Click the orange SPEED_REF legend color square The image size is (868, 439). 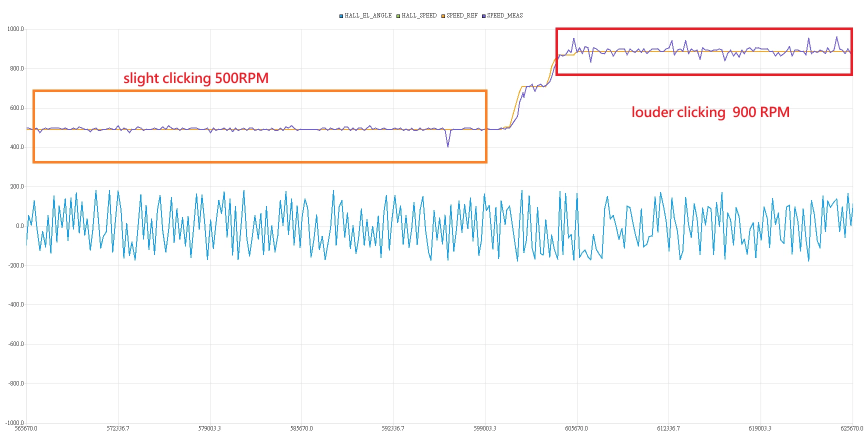(443, 16)
